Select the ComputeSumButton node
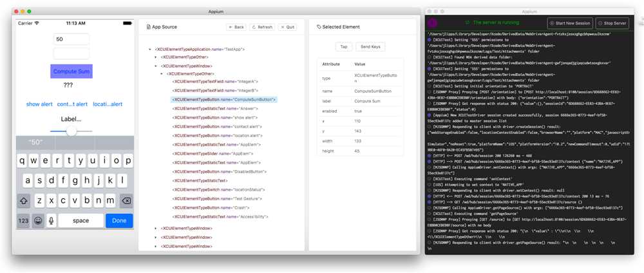The image size is (644, 273). click(x=224, y=99)
